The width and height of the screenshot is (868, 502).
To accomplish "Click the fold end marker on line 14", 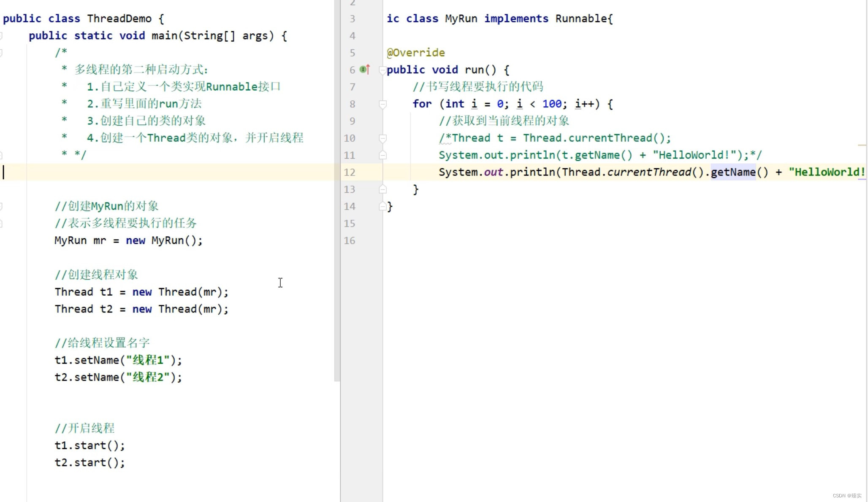I will point(382,206).
